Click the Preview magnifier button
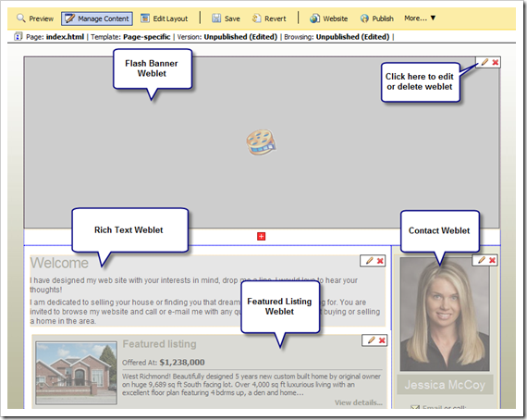The height and width of the screenshot is (420, 527). click(35, 19)
